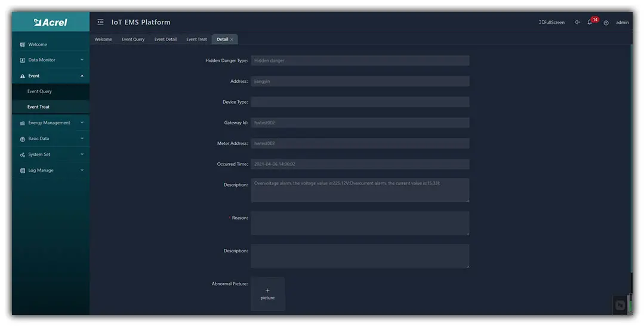
Task: Click the Acrel logo
Action: (51, 23)
